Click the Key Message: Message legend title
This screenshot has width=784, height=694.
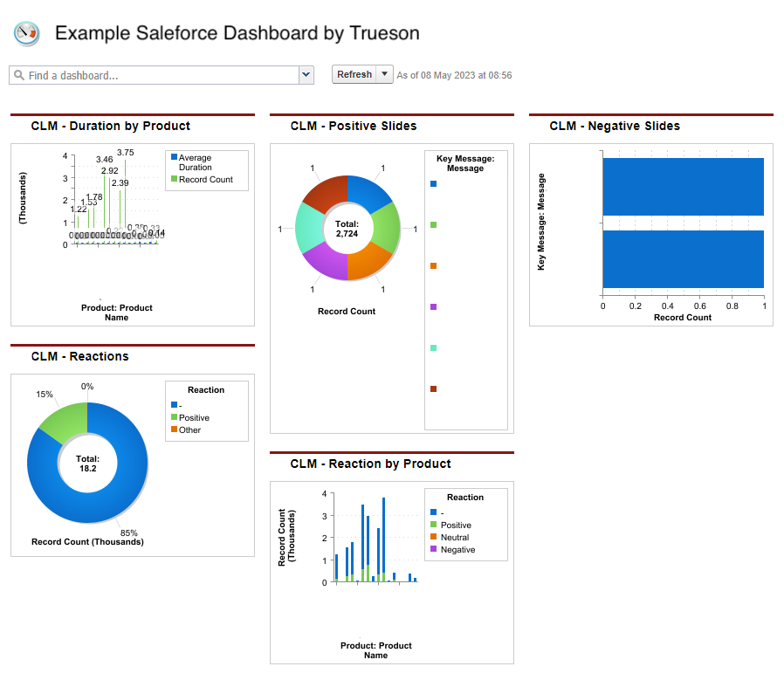465,163
